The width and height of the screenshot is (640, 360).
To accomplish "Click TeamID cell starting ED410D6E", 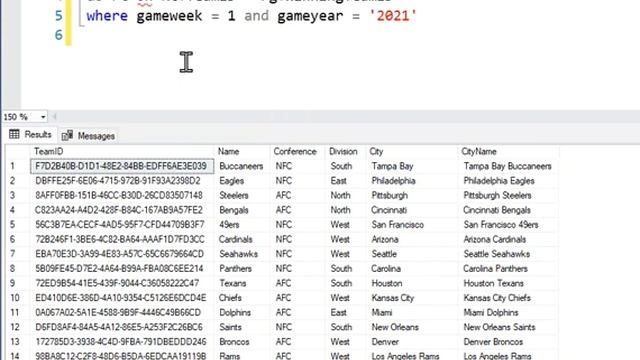I will pos(122,298).
